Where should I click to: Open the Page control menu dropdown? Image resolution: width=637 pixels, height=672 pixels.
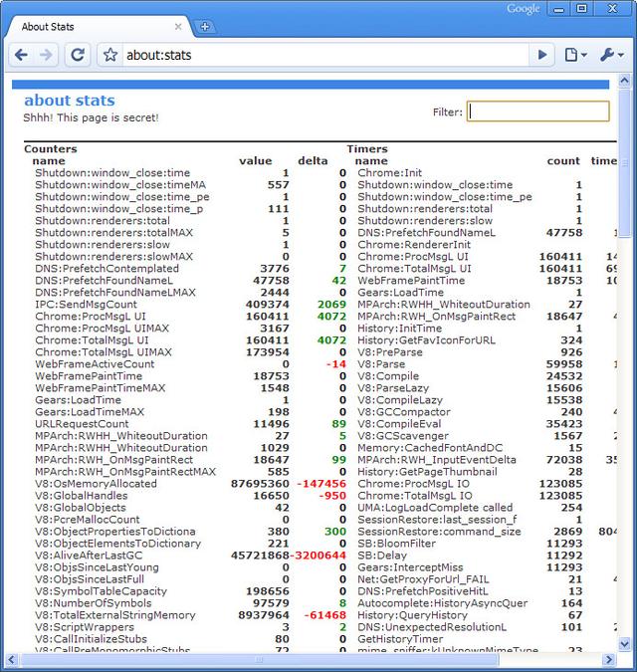[x=576, y=55]
